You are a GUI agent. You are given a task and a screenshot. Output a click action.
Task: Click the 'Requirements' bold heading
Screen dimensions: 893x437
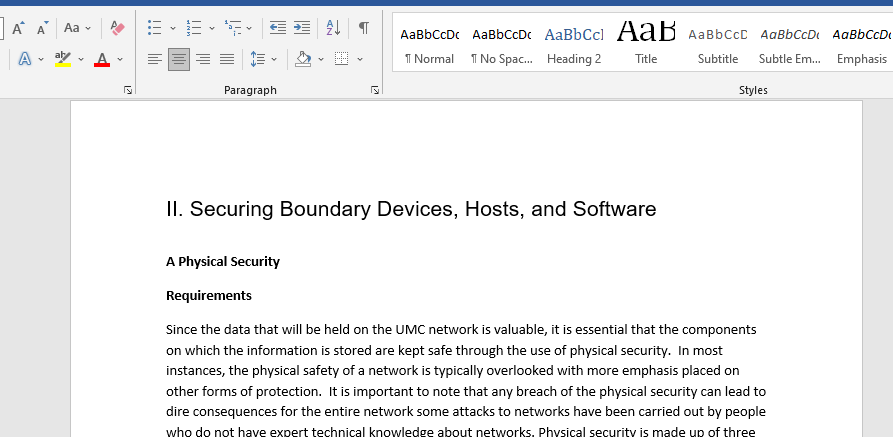tap(208, 296)
